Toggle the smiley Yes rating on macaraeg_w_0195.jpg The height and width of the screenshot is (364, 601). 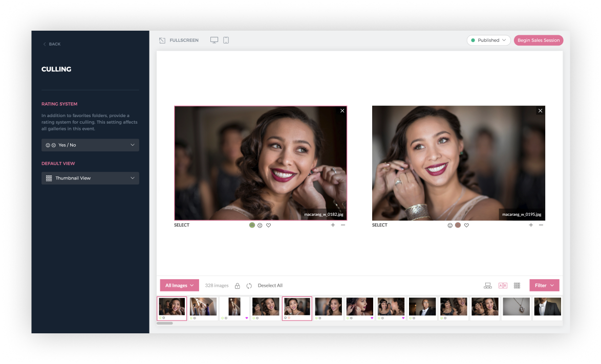click(x=450, y=225)
